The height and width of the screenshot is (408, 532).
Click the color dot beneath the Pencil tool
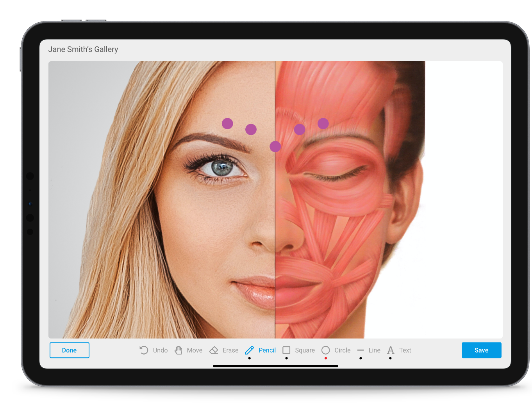click(x=249, y=358)
